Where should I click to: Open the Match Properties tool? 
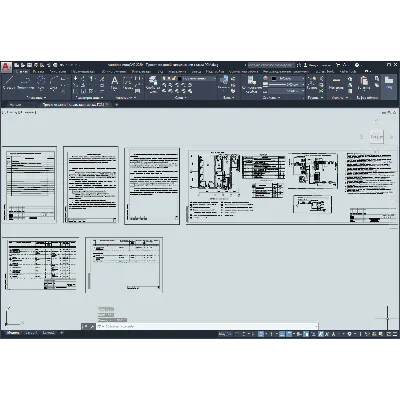[x=251, y=83]
